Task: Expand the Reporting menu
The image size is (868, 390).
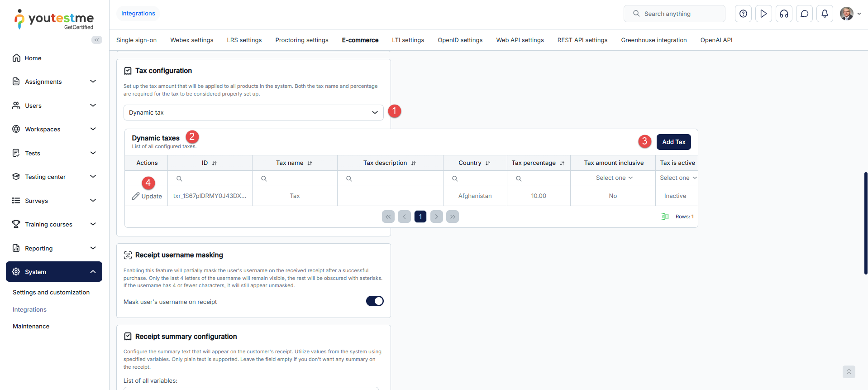Action: pyautogui.click(x=54, y=248)
